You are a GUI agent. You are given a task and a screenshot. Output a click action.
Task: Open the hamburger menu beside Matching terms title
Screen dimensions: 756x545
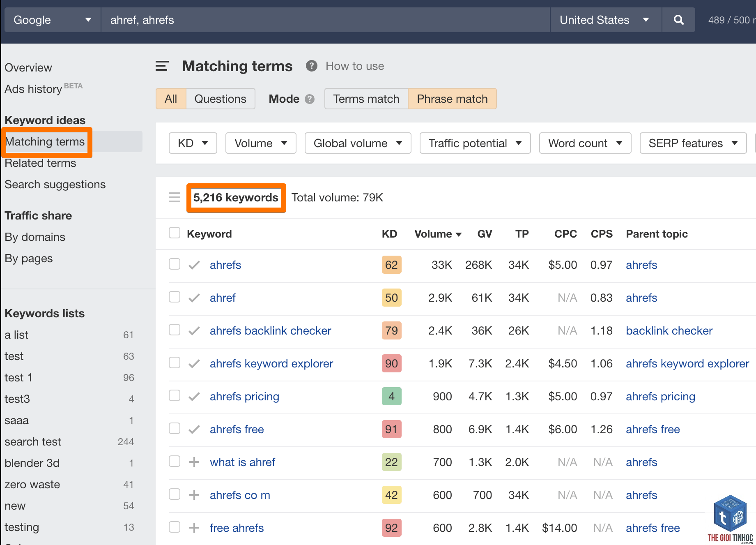[x=162, y=66]
